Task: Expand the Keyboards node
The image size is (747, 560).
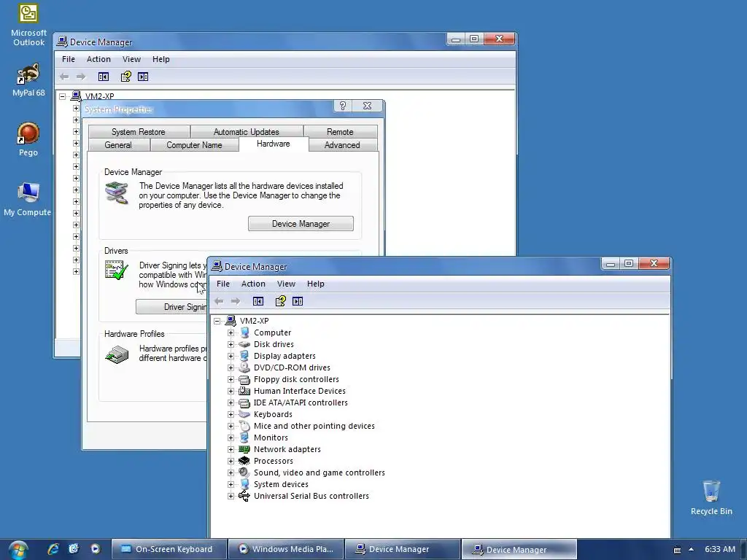Action: tap(231, 414)
